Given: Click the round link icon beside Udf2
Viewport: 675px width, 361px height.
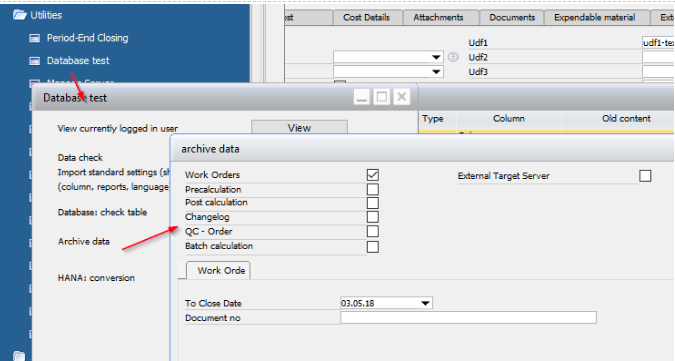Looking at the screenshot, I should [453, 57].
